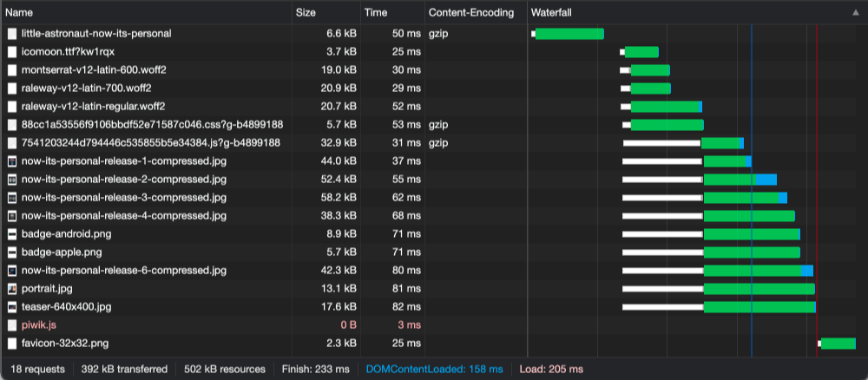Sort by the Time column header
868x380 pixels.
coord(376,13)
